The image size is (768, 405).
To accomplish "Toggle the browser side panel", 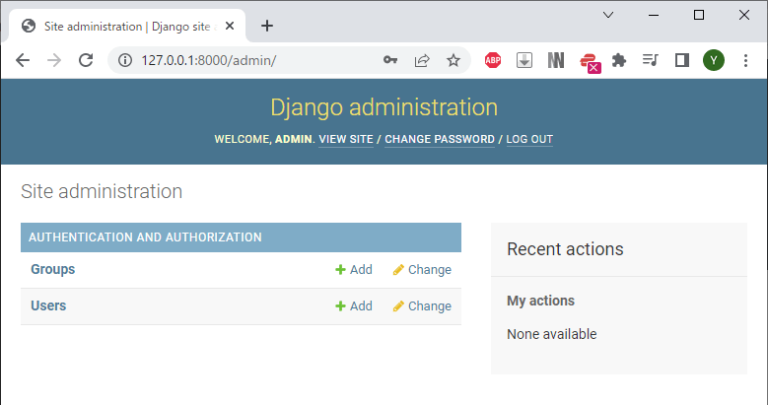I will 682,60.
